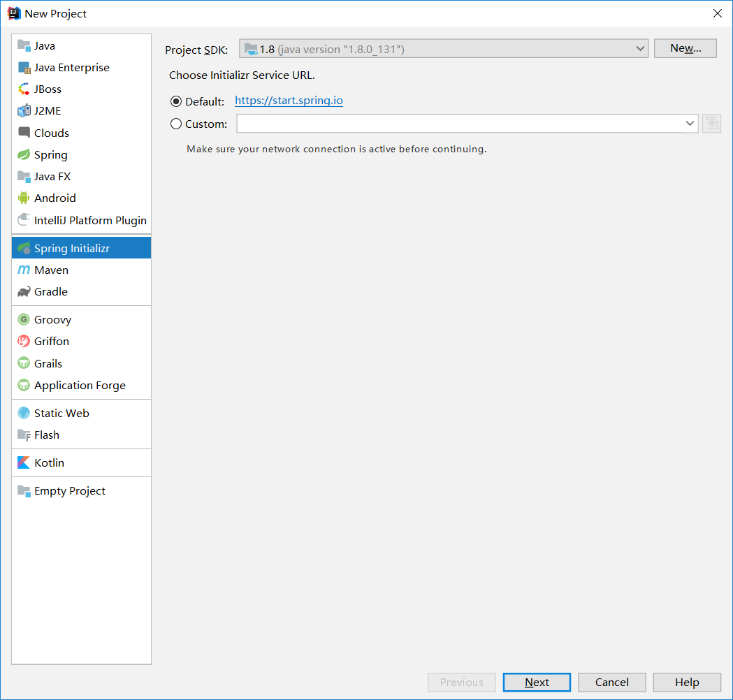733x700 pixels.
Task: Click the Gradle elephant icon
Action: tap(24, 291)
